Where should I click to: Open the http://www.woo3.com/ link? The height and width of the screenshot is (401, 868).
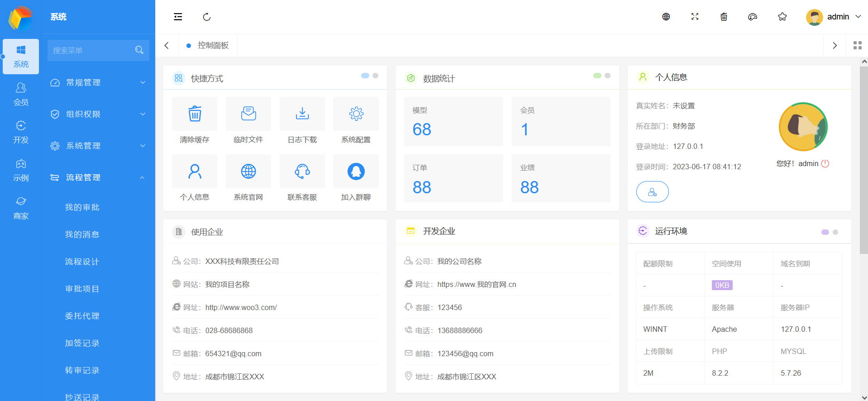pyautogui.click(x=241, y=307)
